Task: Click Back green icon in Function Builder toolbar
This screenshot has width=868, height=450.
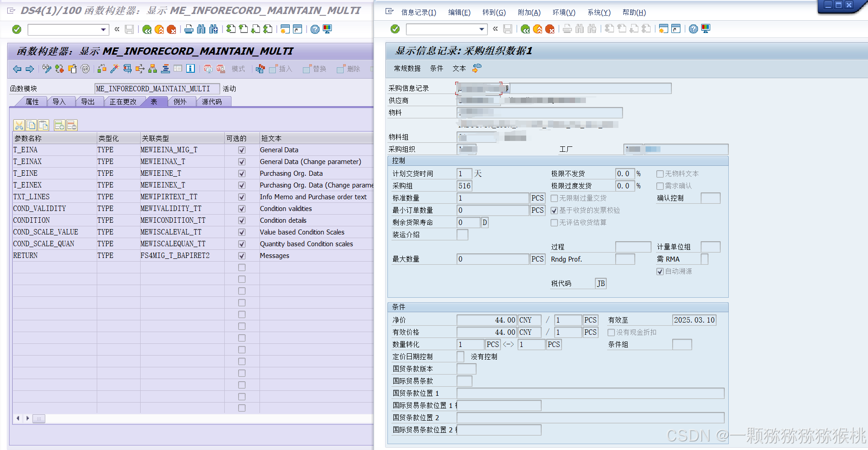Action: click(x=147, y=29)
